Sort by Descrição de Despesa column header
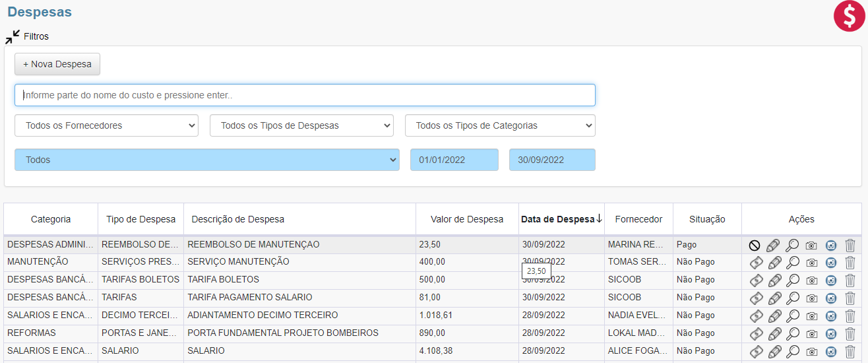This screenshot has width=868, height=363. point(299,219)
